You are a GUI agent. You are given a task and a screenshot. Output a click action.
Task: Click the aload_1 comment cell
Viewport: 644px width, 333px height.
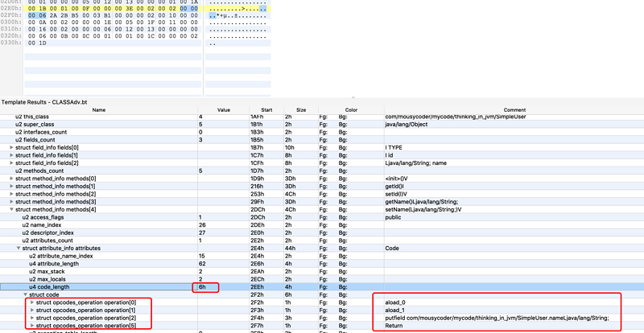394,310
